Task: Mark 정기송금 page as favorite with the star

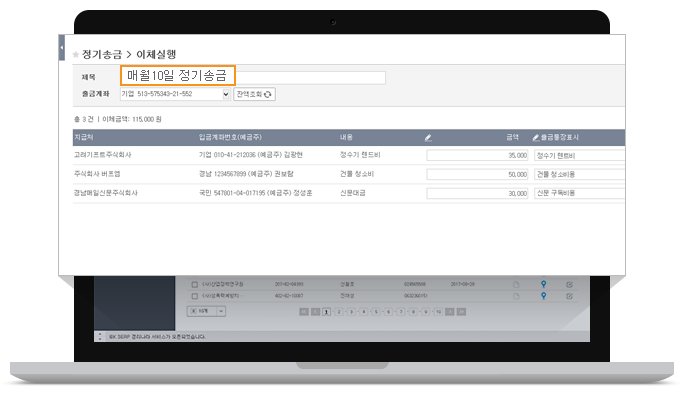Action: pyautogui.click(x=76, y=55)
